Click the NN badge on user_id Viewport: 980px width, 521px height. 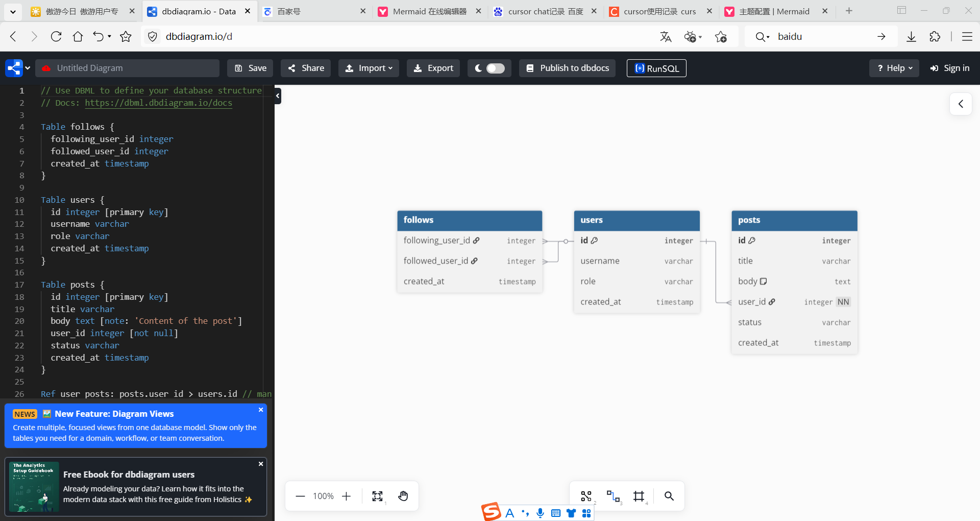tap(843, 302)
